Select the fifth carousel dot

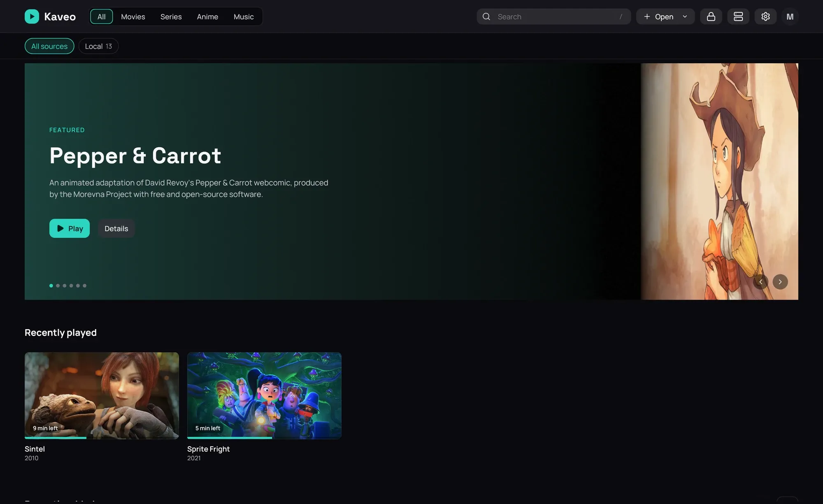[x=78, y=286]
